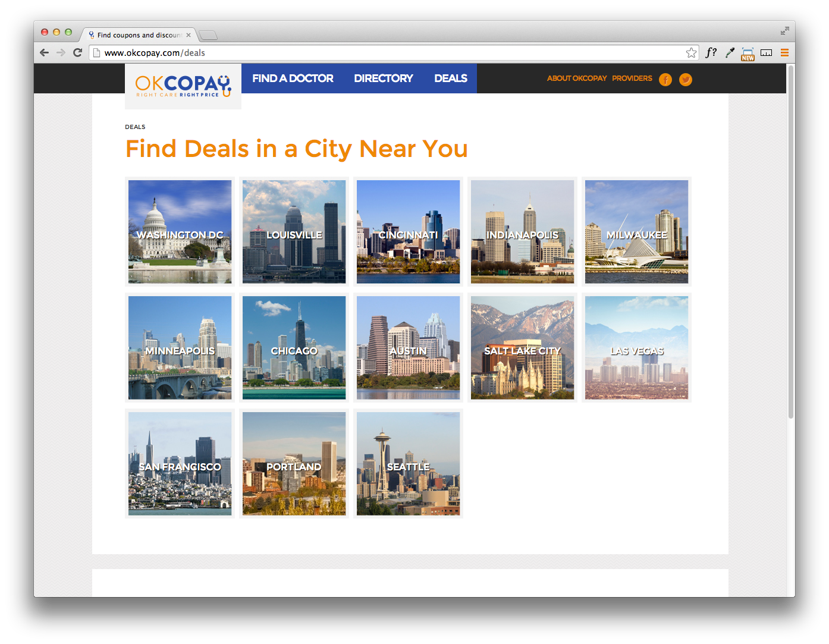Open the Providers link
The image size is (829, 644).
tap(632, 78)
